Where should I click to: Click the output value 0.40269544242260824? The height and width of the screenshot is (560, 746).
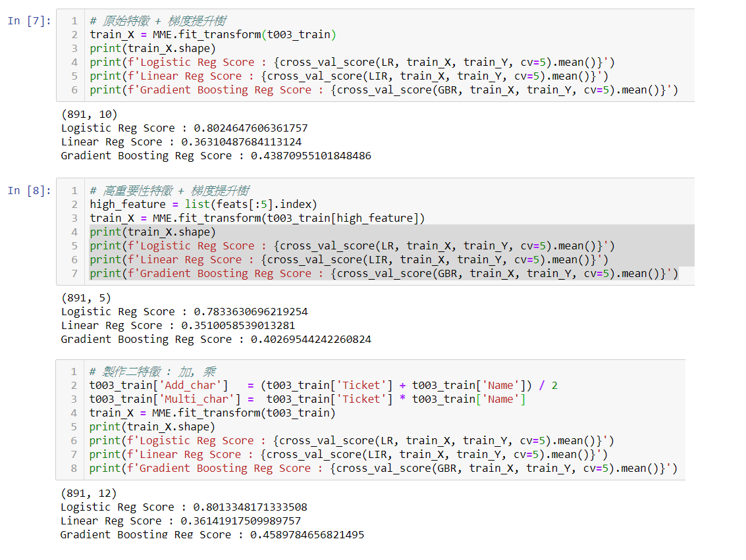coord(311,340)
